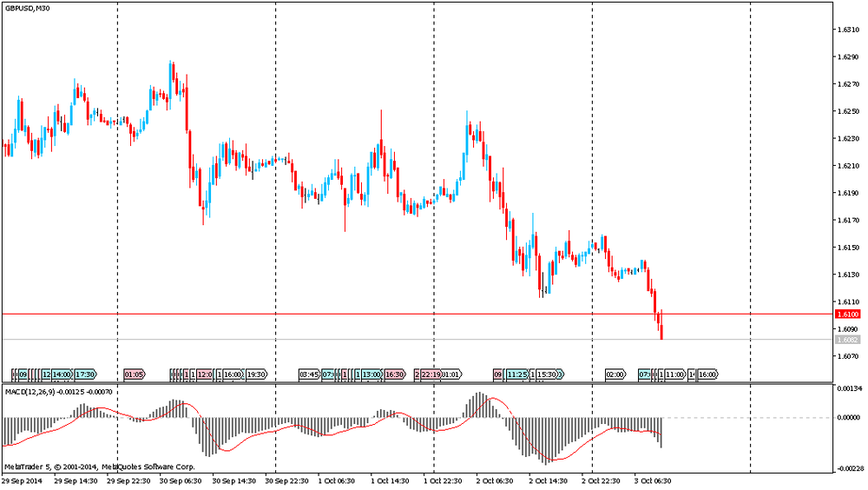Click the GBPUSD,M30 chart title label
Screen dimensions: 868x490
click(x=27, y=8)
